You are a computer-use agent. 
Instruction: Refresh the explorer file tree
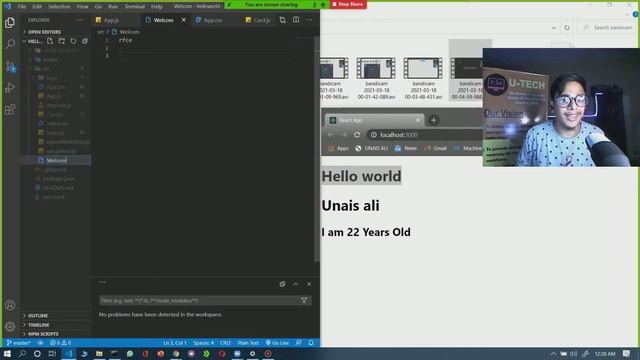click(73, 41)
